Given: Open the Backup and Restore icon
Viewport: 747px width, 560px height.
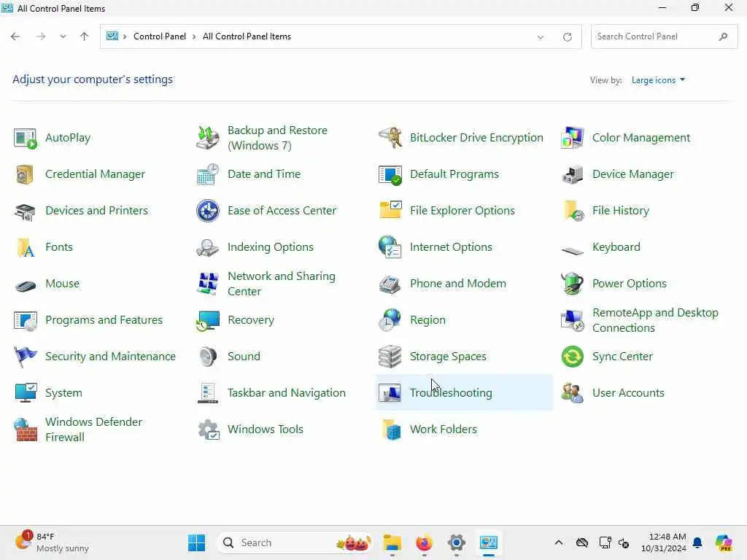Looking at the screenshot, I should [x=208, y=138].
